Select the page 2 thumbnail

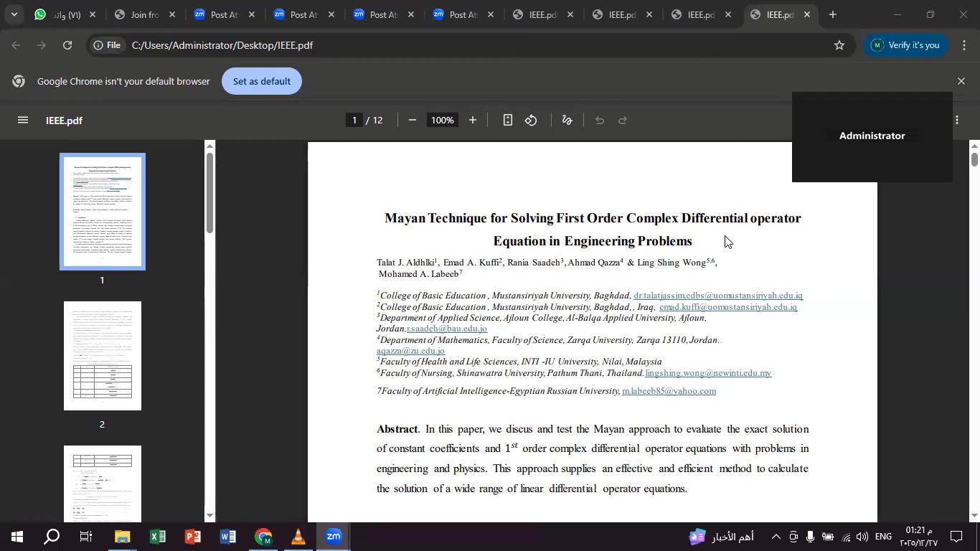pyautogui.click(x=102, y=356)
